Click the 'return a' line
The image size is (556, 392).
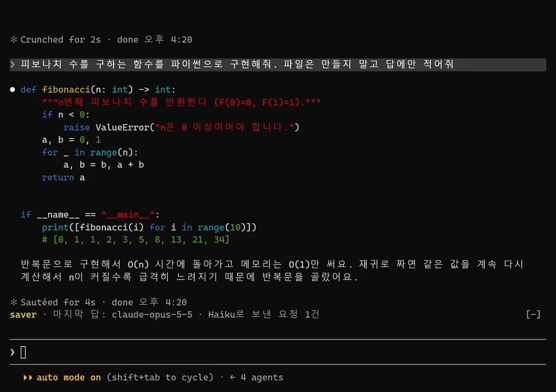(63, 177)
